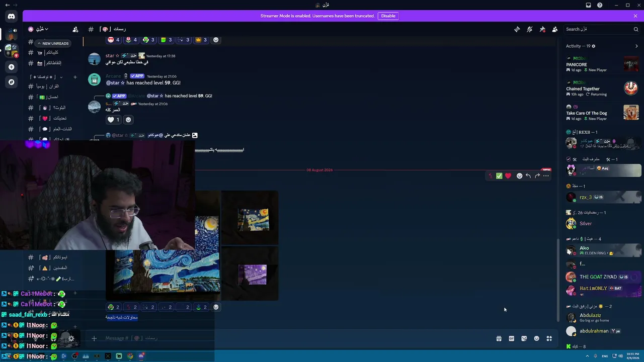
Task: Reply to message arrow icon
Action: coord(528,176)
